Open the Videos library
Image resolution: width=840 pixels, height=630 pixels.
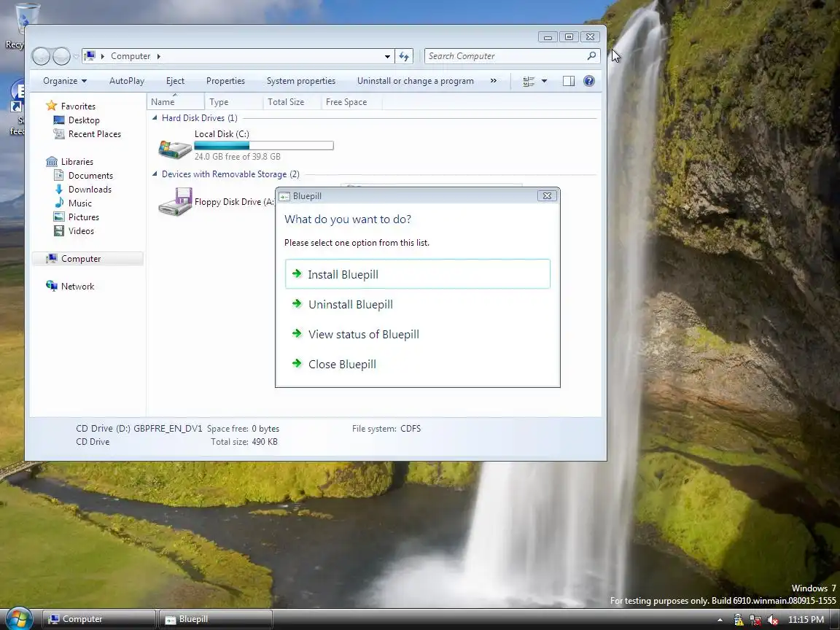click(x=74, y=231)
